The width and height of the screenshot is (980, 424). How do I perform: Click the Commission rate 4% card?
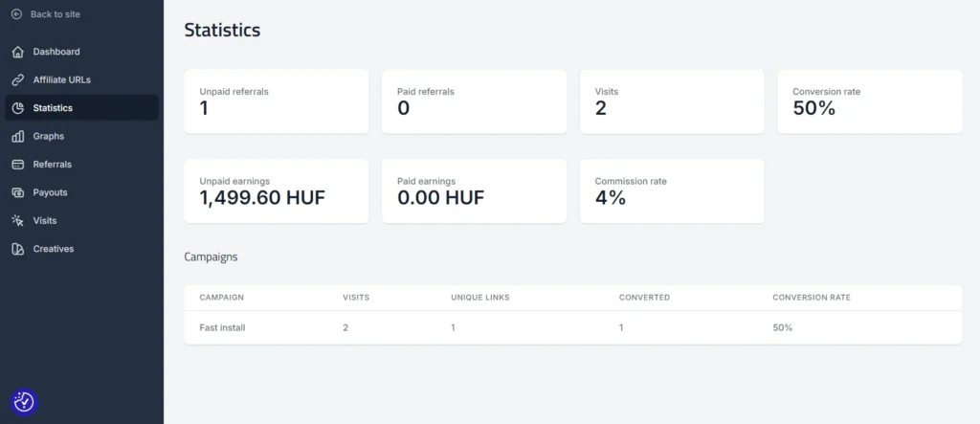coord(672,191)
